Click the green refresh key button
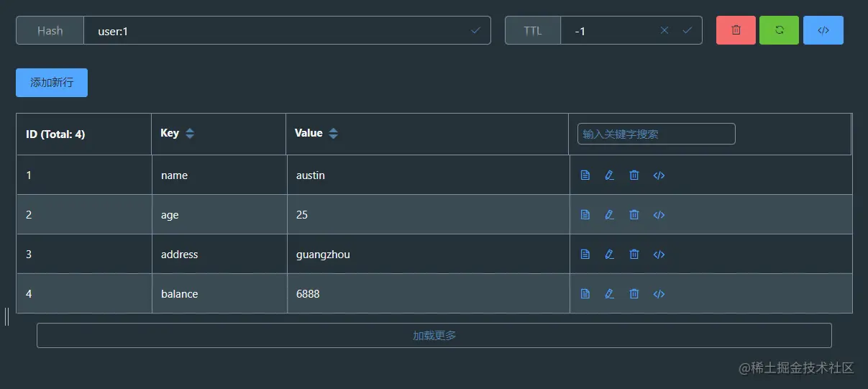 (779, 30)
